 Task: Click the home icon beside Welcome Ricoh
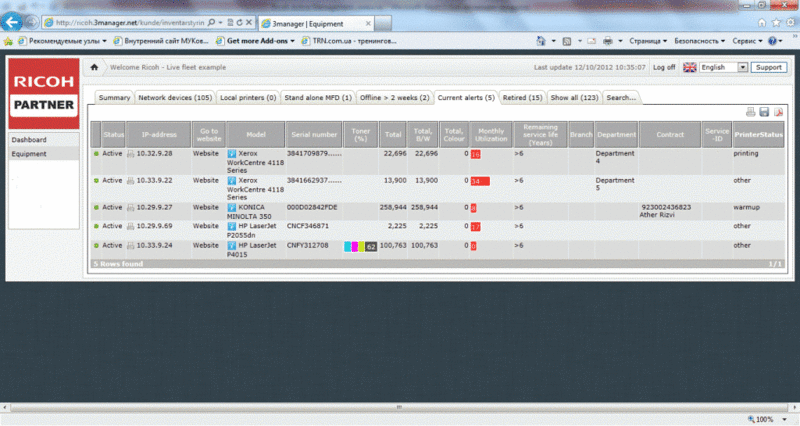[x=94, y=67]
